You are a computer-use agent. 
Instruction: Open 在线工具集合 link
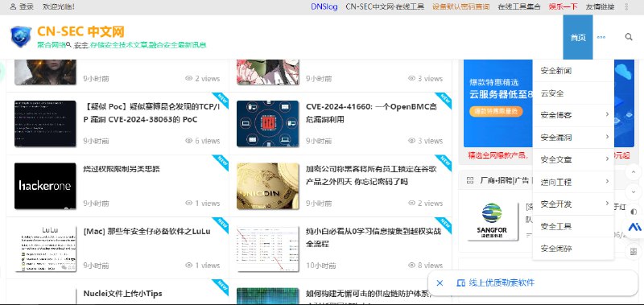[519, 6]
